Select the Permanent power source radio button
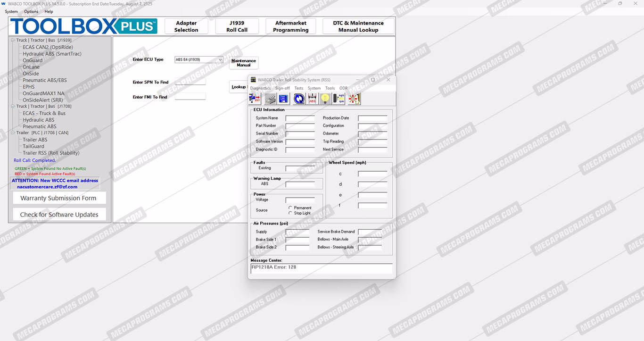 click(x=290, y=208)
